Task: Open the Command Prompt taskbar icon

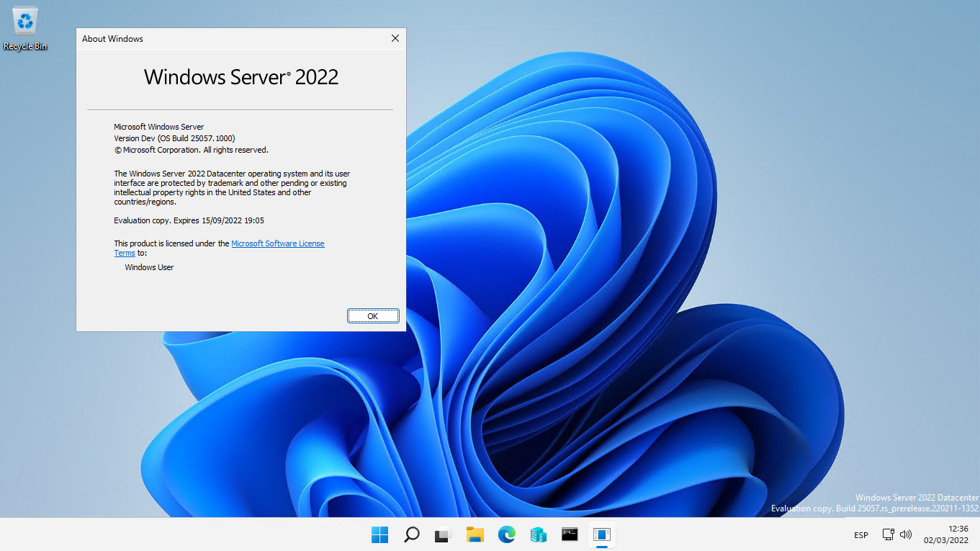Action: click(570, 534)
